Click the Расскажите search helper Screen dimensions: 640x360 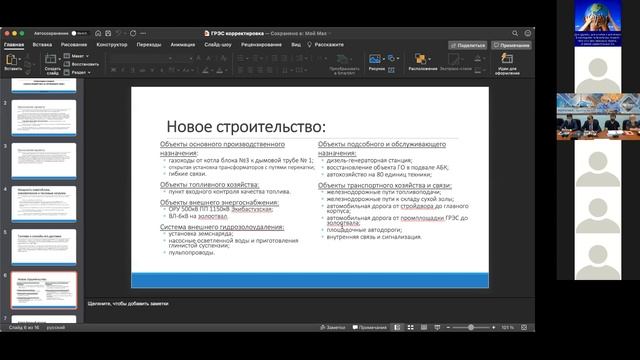pyautogui.click(x=326, y=45)
